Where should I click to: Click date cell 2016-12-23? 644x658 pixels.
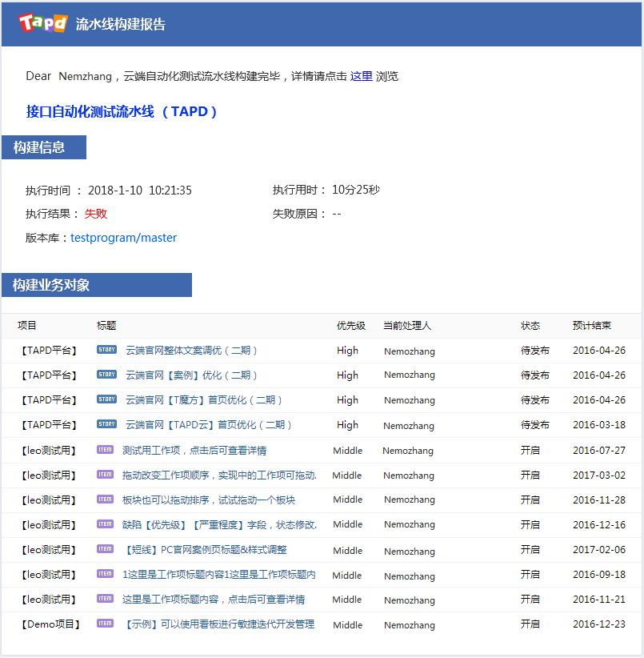[x=599, y=624]
